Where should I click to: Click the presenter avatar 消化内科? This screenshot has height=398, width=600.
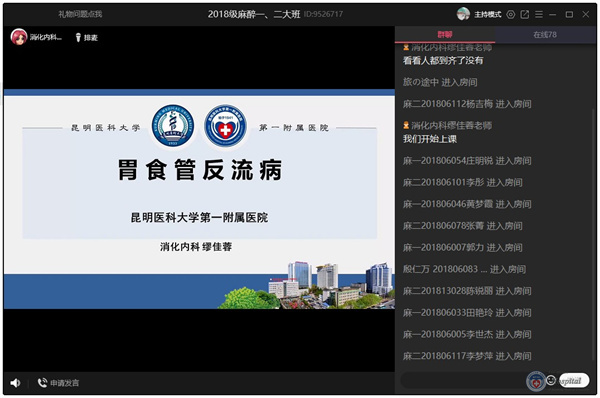19,37
